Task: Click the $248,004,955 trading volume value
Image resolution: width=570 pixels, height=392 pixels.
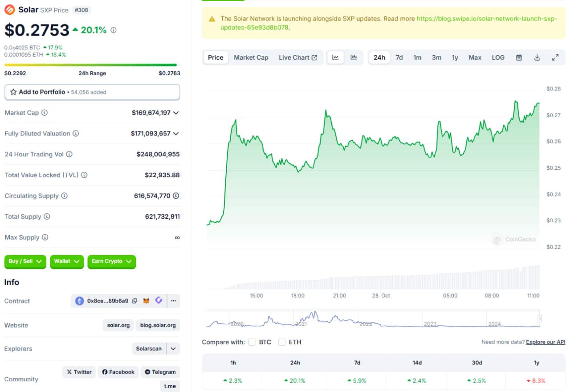Action: [x=158, y=155]
